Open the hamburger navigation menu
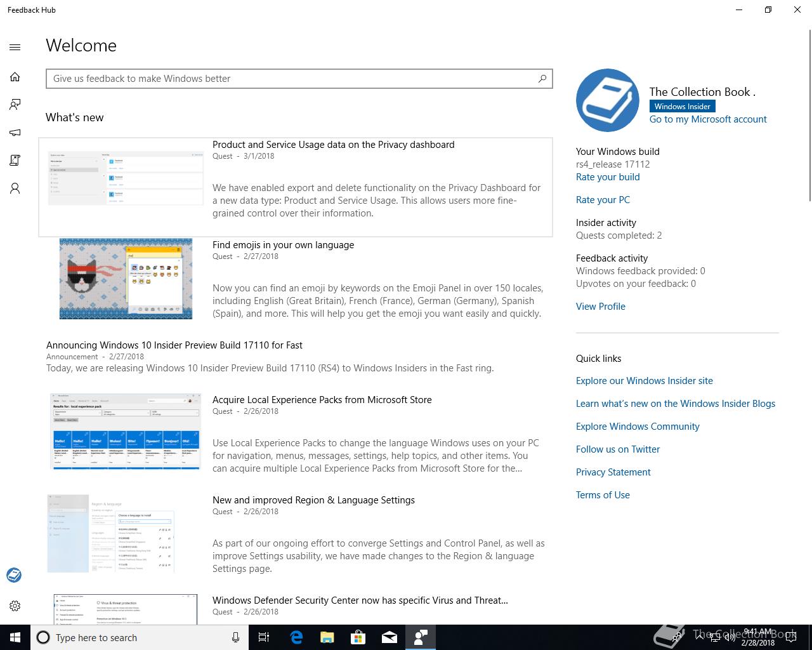Screen dimensions: 812x650 point(15,47)
